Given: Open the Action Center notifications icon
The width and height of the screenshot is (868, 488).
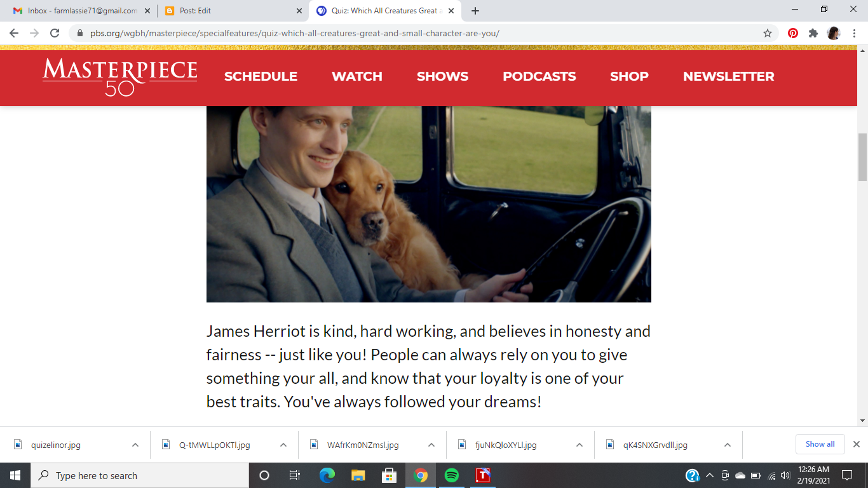Looking at the screenshot, I should (846, 475).
